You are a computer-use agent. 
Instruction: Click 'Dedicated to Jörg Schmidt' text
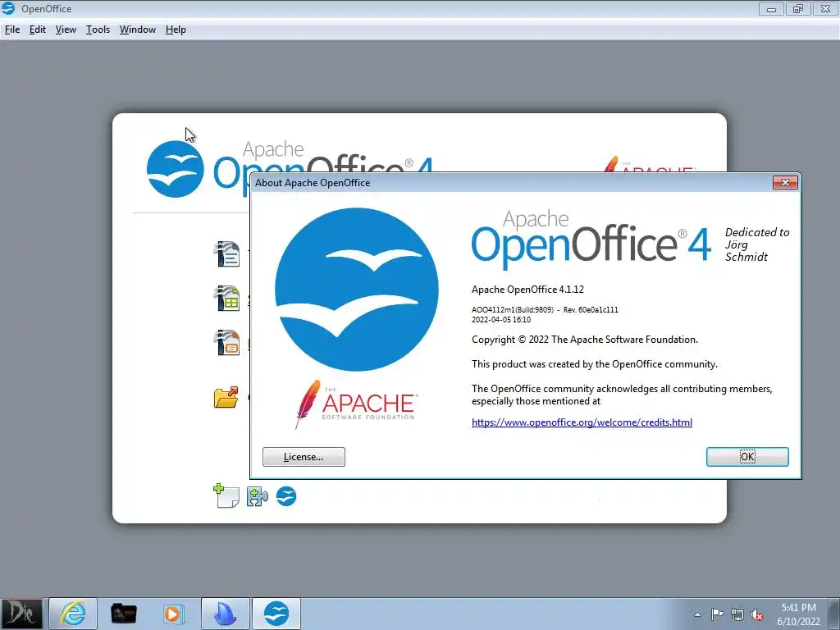click(757, 244)
